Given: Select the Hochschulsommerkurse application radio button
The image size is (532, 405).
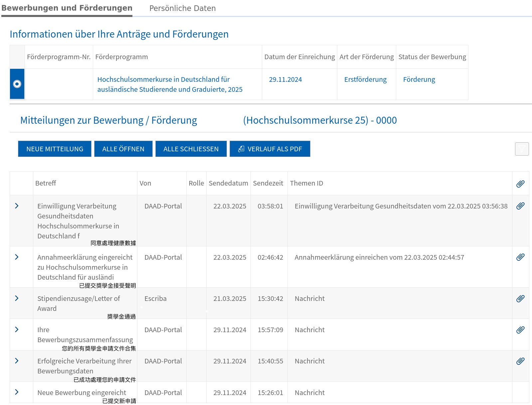Looking at the screenshot, I should click(17, 84).
